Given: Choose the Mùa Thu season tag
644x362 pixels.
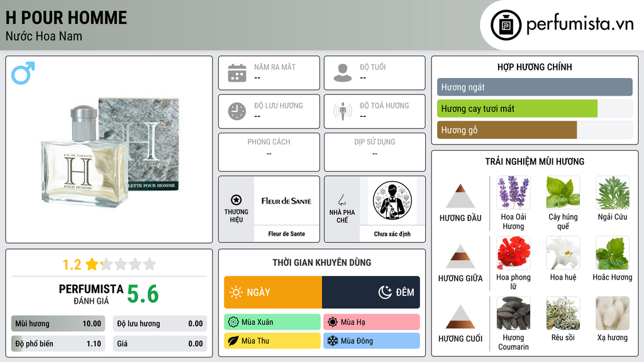Looking at the screenshot, I should 272,341.
